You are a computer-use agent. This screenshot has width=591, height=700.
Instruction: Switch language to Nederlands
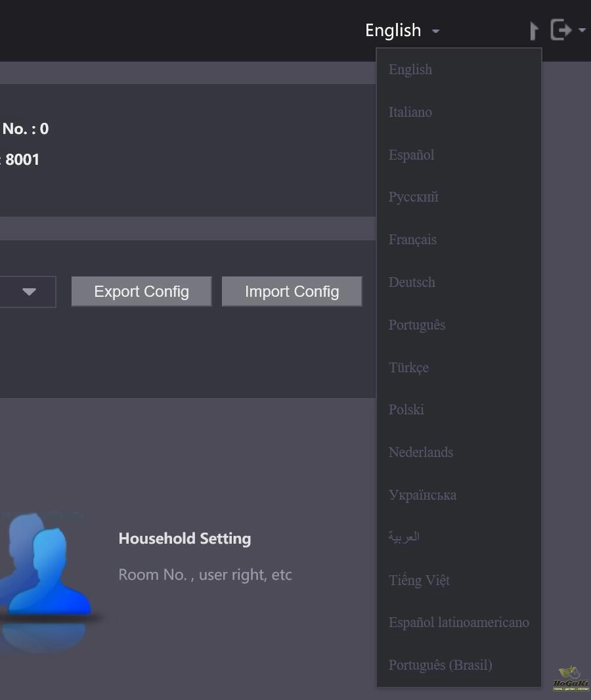421,452
